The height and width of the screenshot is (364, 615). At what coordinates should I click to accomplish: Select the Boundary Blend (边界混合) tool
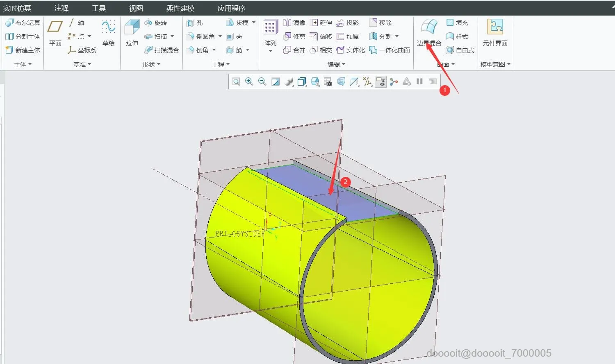[x=429, y=33]
